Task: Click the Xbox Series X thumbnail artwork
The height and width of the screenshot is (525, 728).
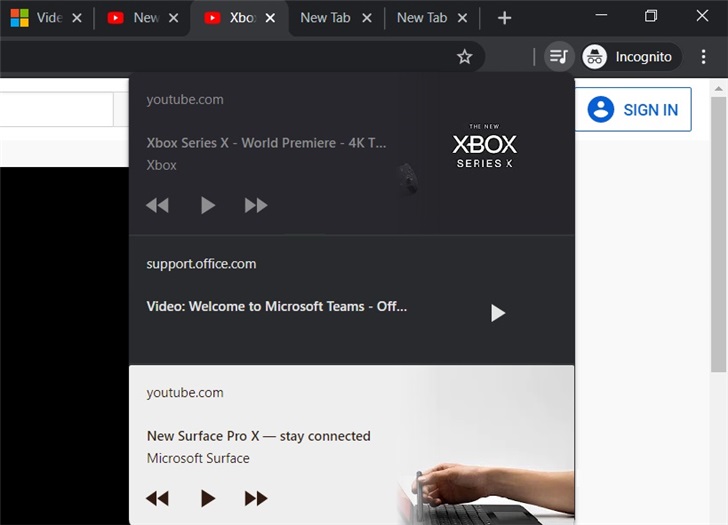Action: pos(484,150)
